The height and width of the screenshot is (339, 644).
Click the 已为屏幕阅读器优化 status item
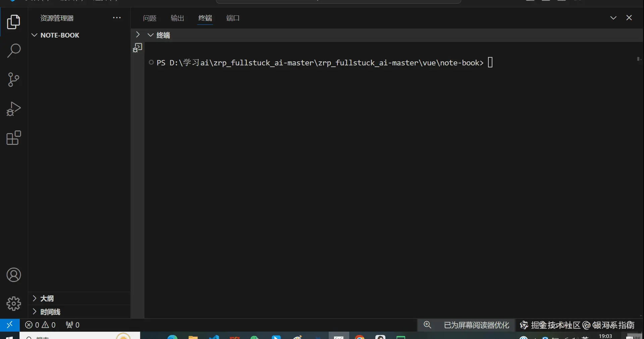(x=477, y=325)
